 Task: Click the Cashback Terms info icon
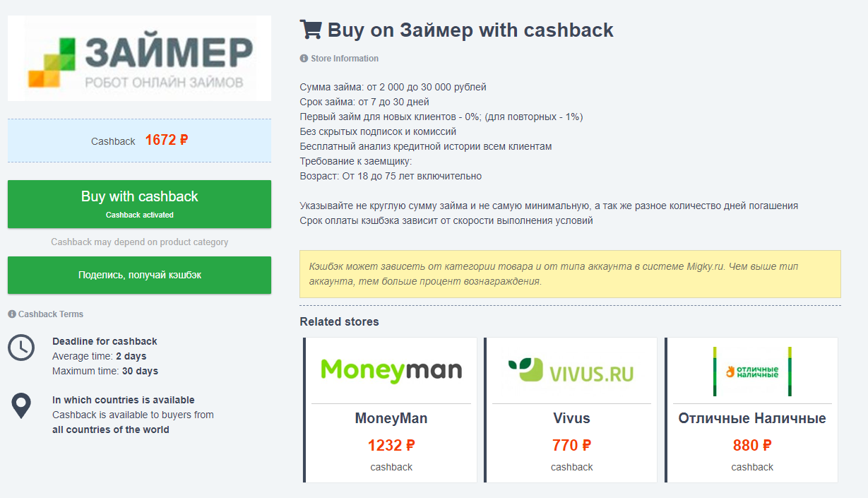(12, 314)
